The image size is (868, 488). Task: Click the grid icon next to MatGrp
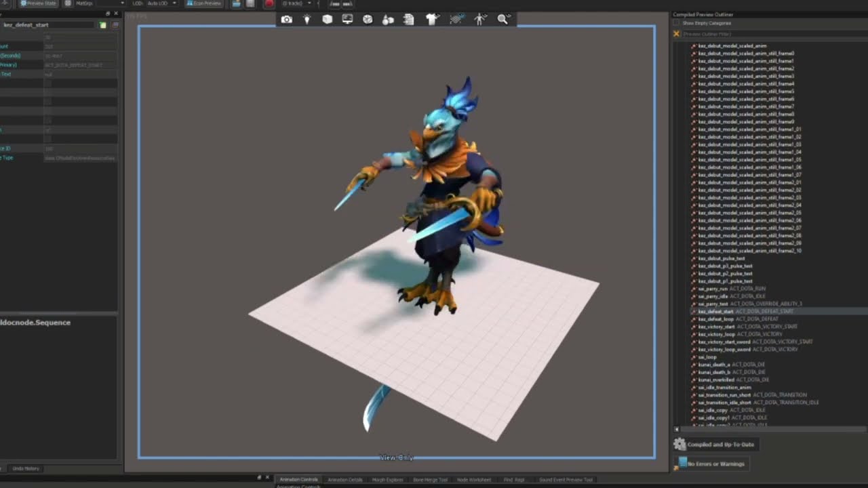68,3
